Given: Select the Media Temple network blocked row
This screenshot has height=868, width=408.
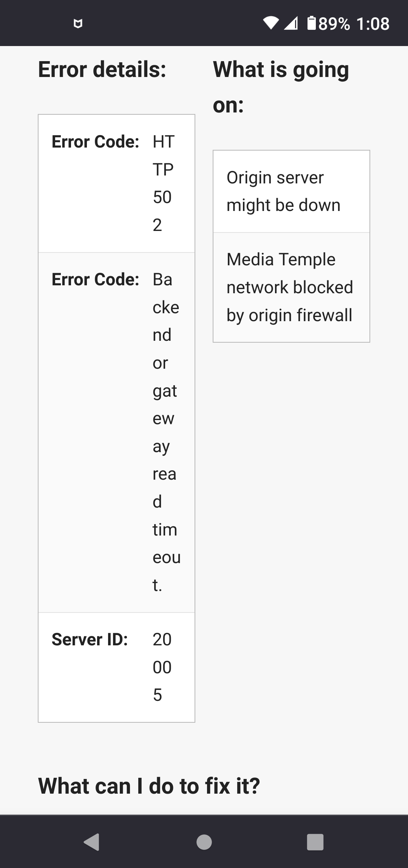Looking at the screenshot, I should click(x=291, y=287).
